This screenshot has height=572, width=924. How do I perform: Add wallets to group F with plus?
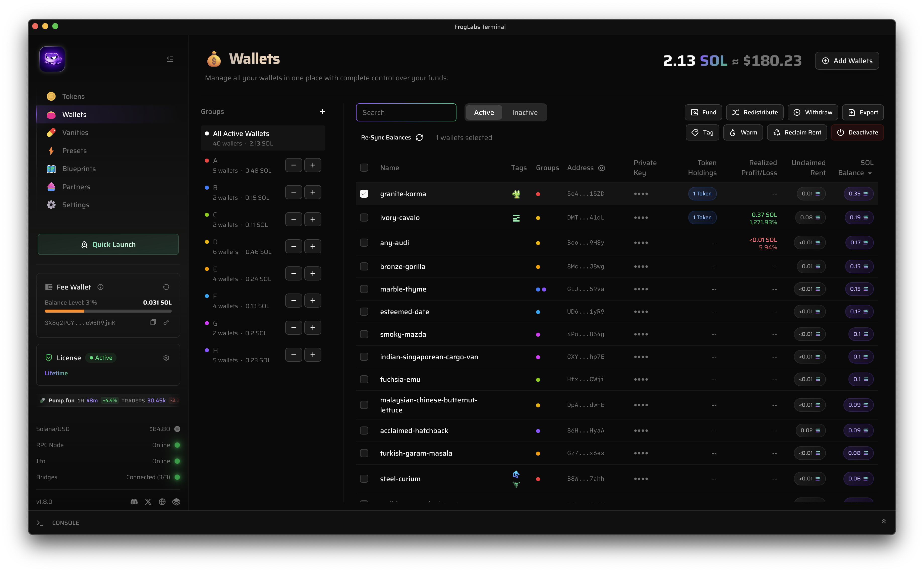click(313, 301)
